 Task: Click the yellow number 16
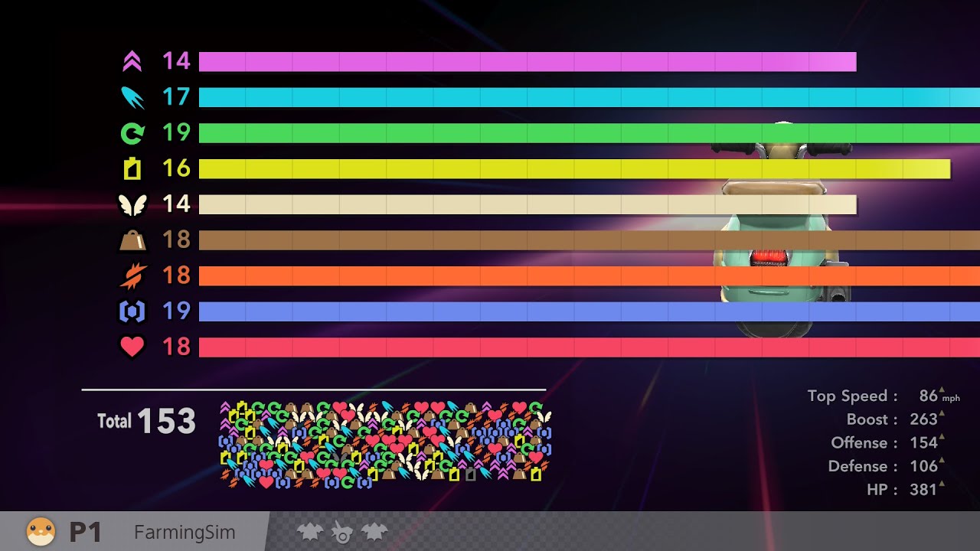point(176,168)
